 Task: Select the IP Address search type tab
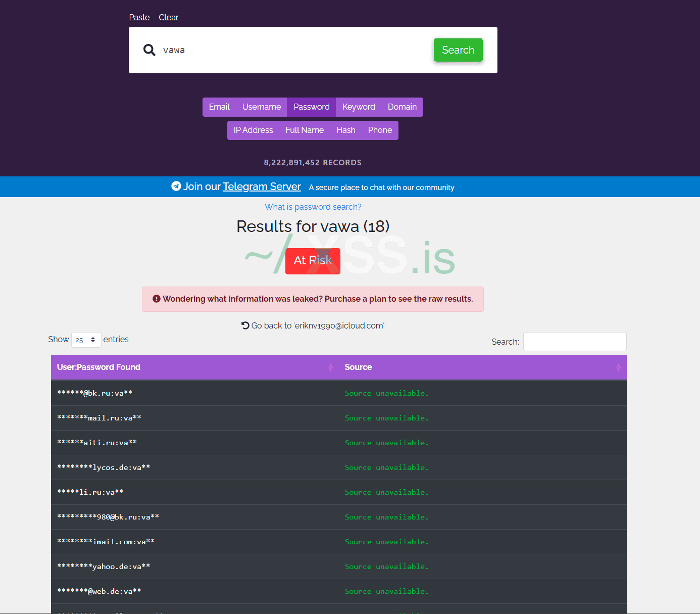point(253,130)
